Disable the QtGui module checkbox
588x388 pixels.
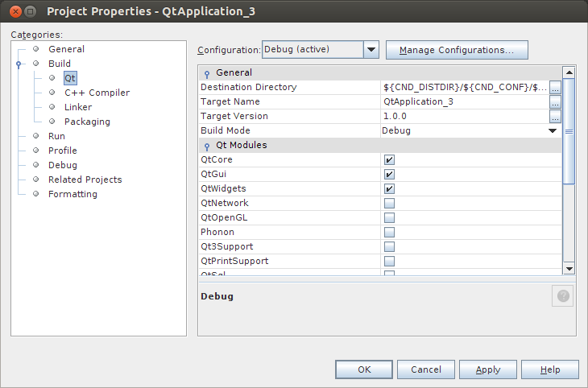[x=389, y=174]
